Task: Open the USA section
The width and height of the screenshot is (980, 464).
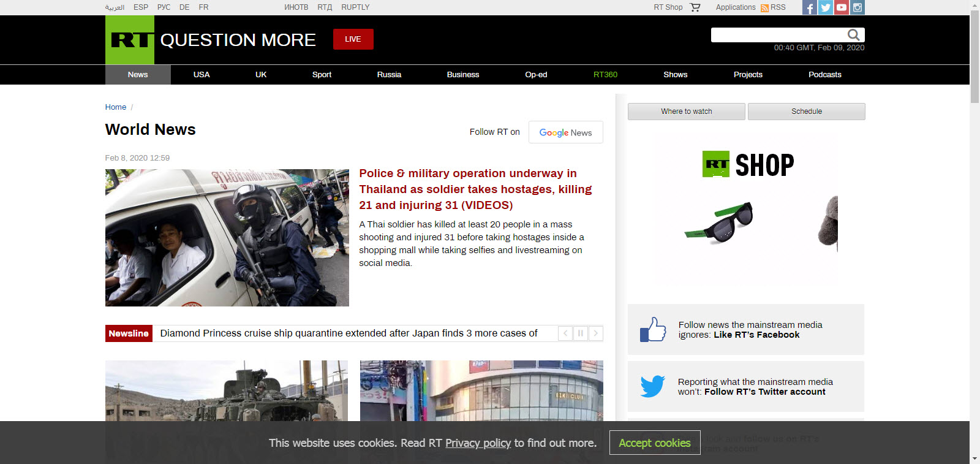Action: tap(202, 75)
